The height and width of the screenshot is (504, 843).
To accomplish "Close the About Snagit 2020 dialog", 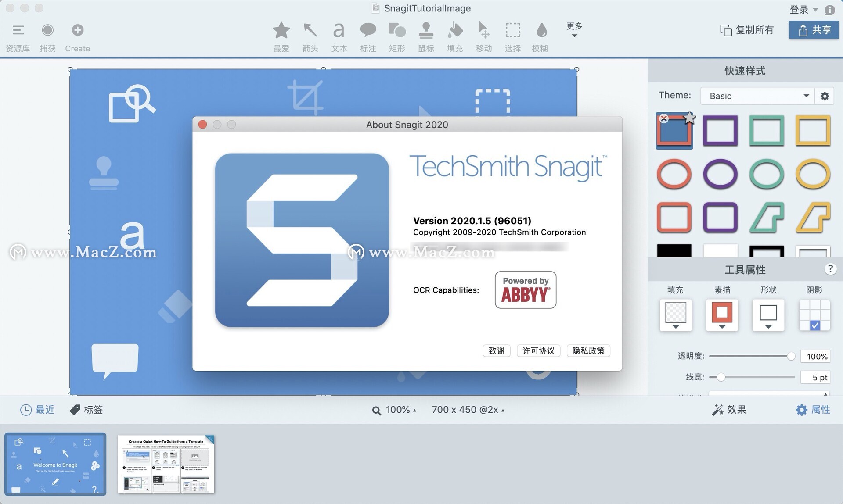I will (202, 125).
